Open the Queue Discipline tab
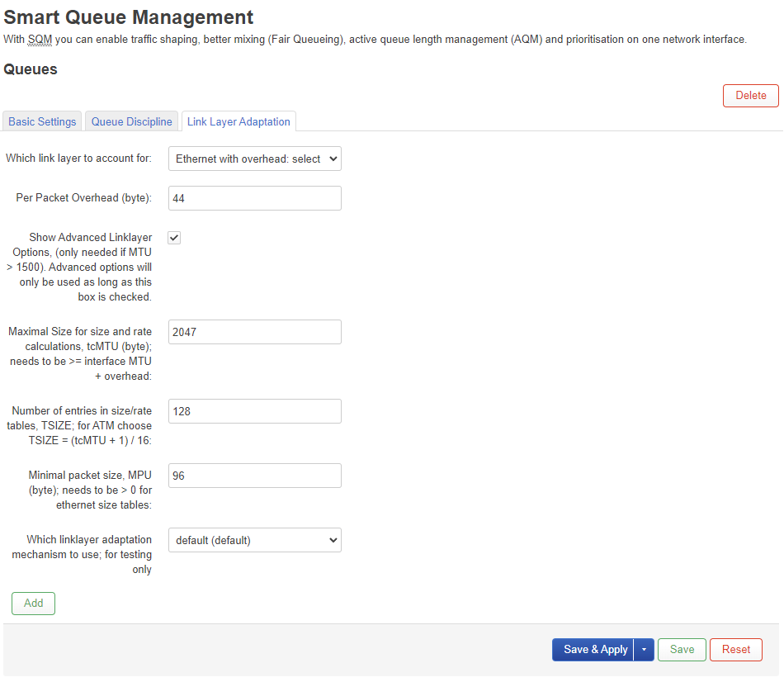784x682 pixels. (132, 121)
